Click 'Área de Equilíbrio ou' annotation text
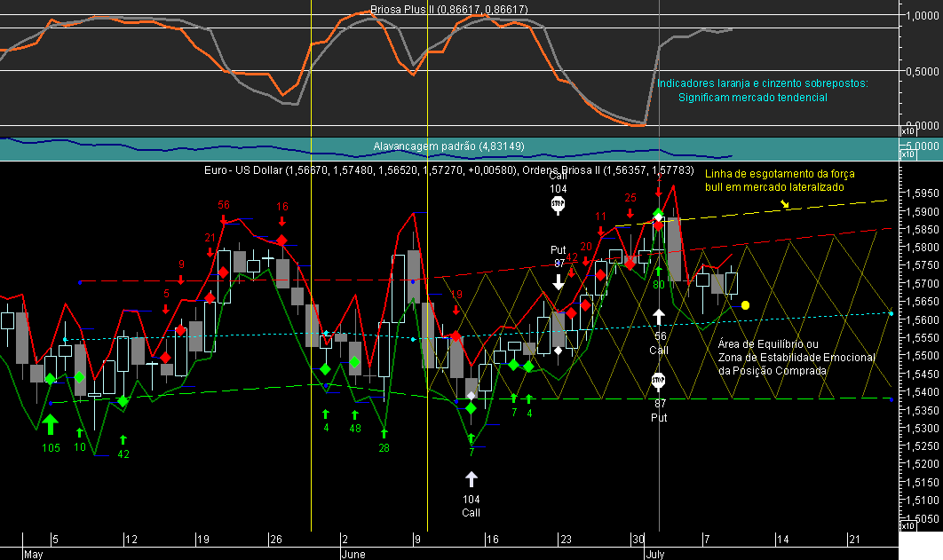The height and width of the screenshot is (560, 943). [768, 344]
